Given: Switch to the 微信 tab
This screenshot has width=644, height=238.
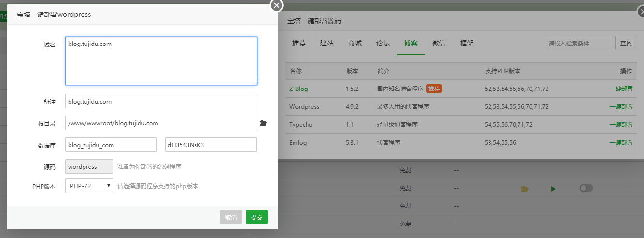Looking at the screenshot, I should (439, 43).
